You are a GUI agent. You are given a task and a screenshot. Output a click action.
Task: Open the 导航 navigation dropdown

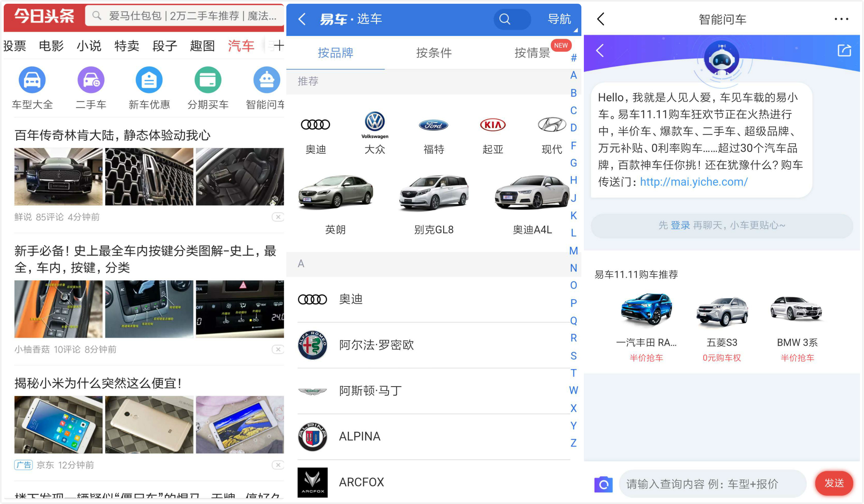[x=559, y=19]
